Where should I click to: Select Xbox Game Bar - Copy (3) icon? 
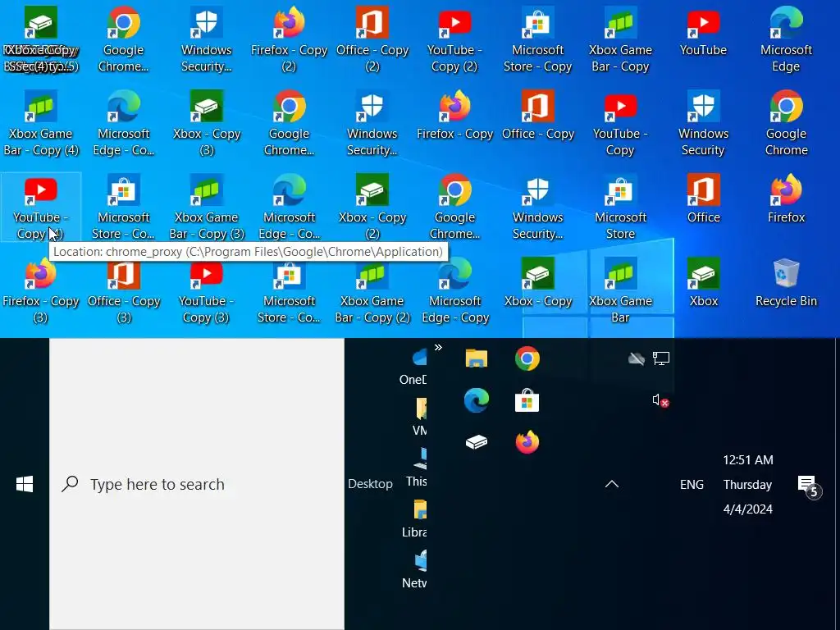click(207, 208)
